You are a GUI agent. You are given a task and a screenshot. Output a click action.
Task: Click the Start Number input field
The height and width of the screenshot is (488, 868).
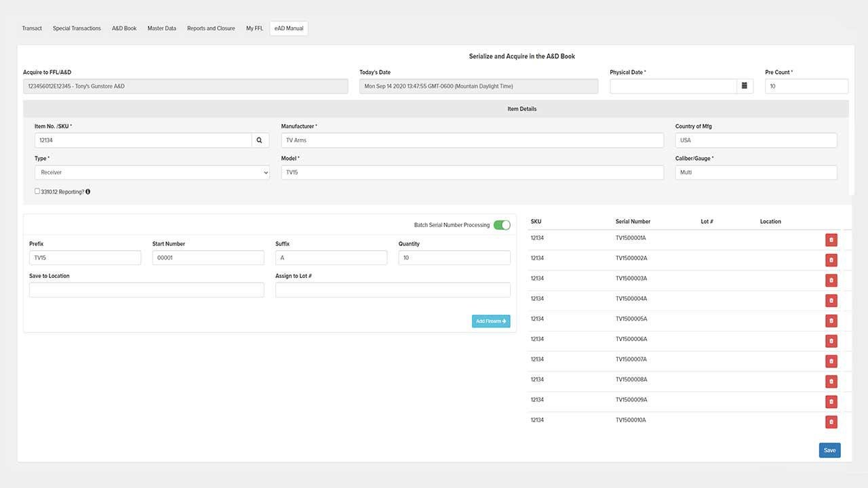tap(208, 258)
